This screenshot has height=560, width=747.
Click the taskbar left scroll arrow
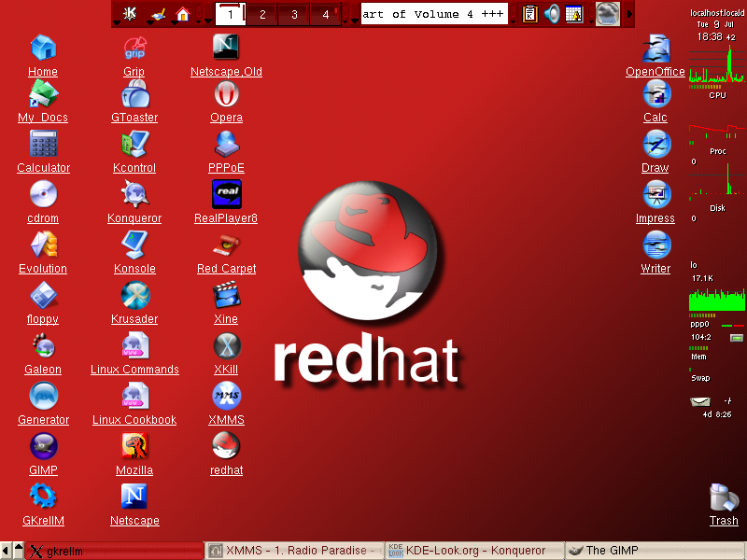pyautogui.click(x=6, y=551)
